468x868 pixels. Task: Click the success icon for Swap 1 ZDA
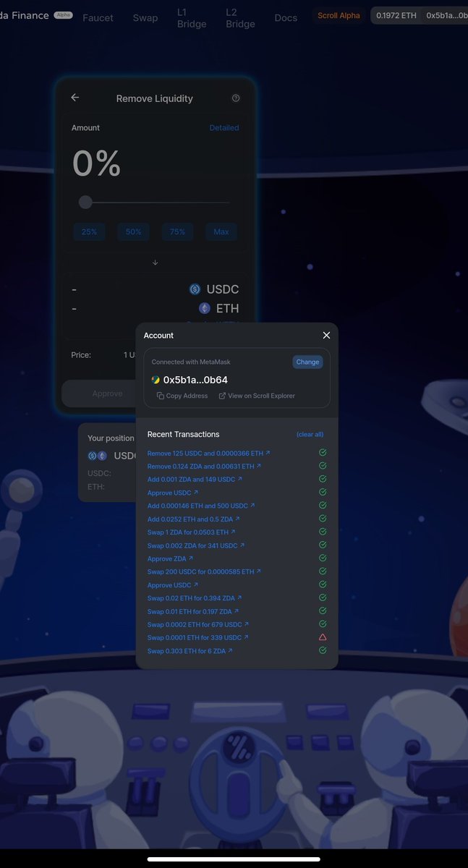(323, 532)
